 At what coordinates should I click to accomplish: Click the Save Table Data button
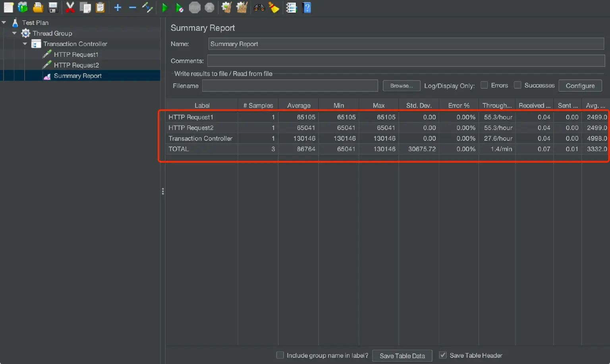tap(402, 355)
